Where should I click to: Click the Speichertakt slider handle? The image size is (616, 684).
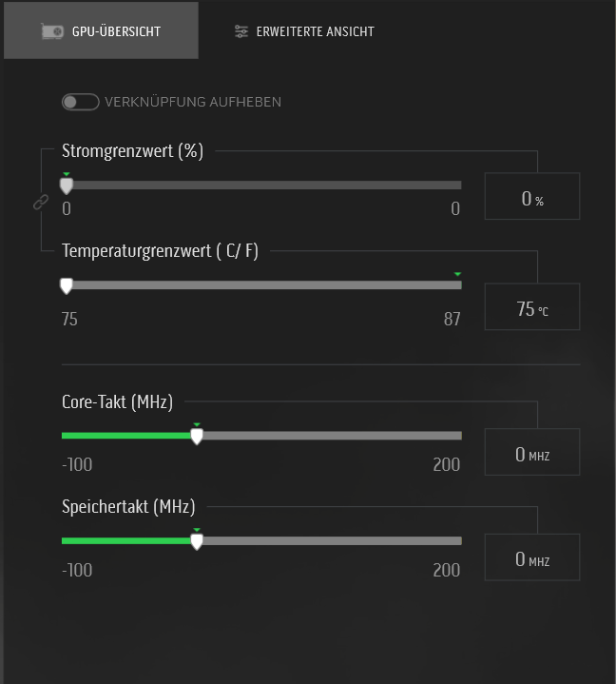click(197, 541)
